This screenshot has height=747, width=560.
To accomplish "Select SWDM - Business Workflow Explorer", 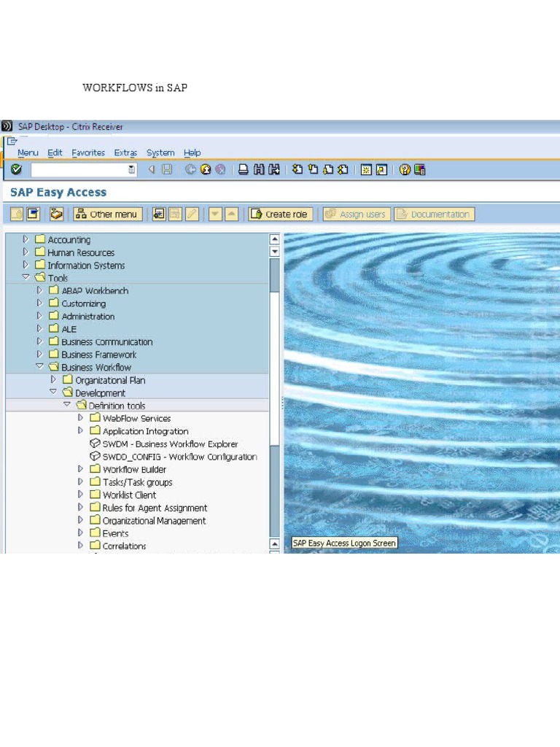I will click(170, 444).
